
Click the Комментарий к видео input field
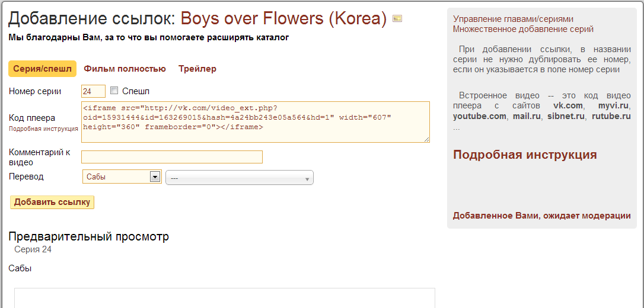171,157
